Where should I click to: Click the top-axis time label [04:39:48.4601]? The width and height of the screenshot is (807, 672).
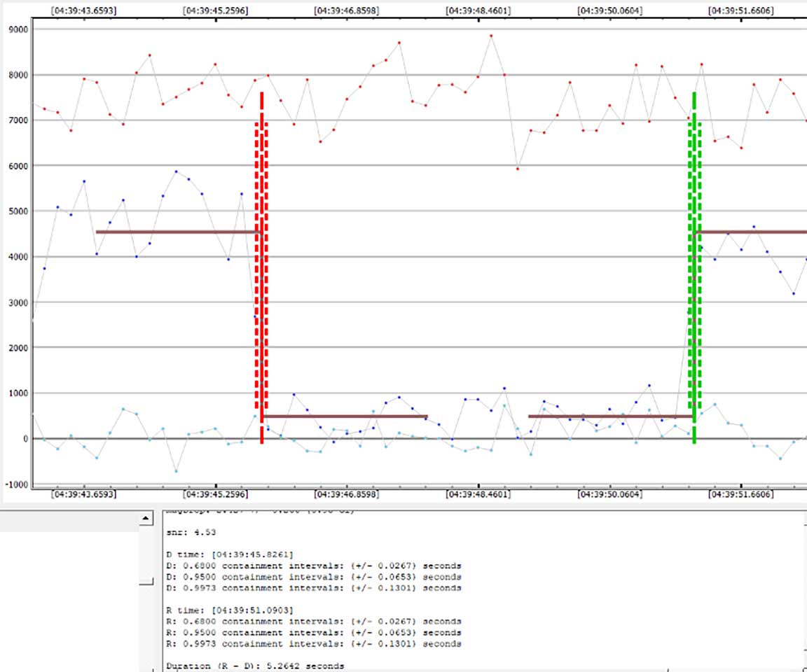(x=478, y=10)
